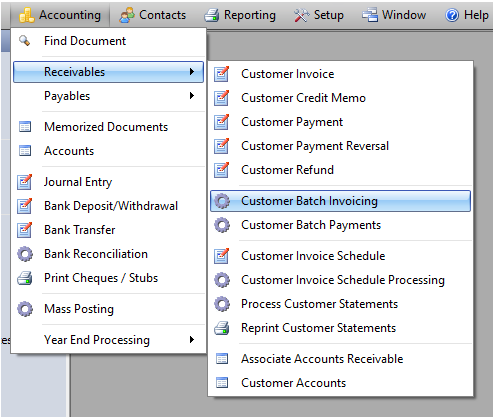Click the printer icon for Reprint Customer Statements

[222, 328]
